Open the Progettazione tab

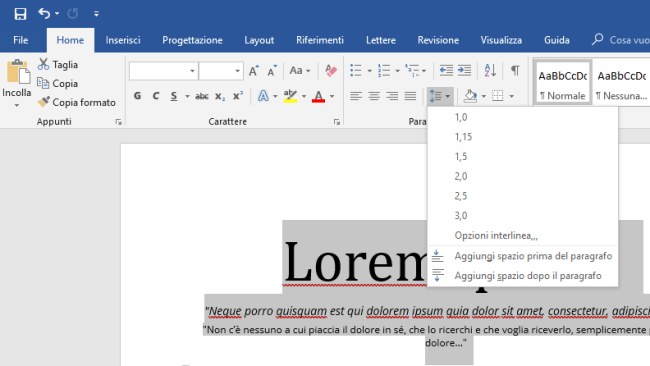[192, 40]
